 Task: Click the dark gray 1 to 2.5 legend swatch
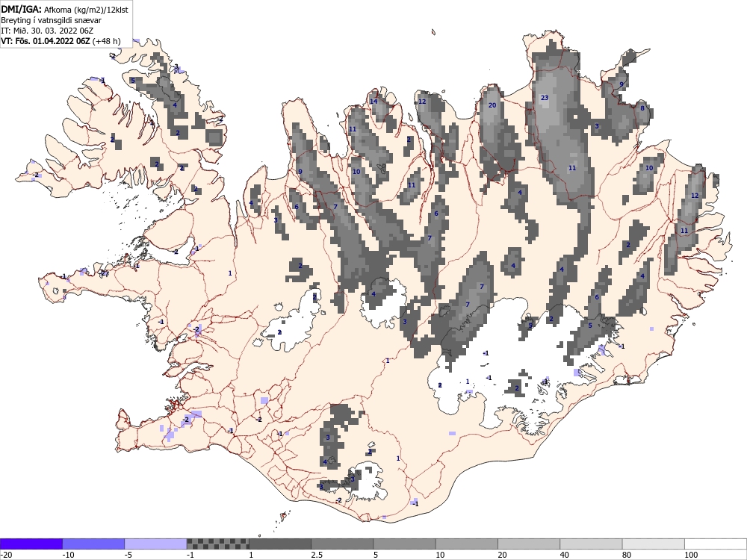280,544
